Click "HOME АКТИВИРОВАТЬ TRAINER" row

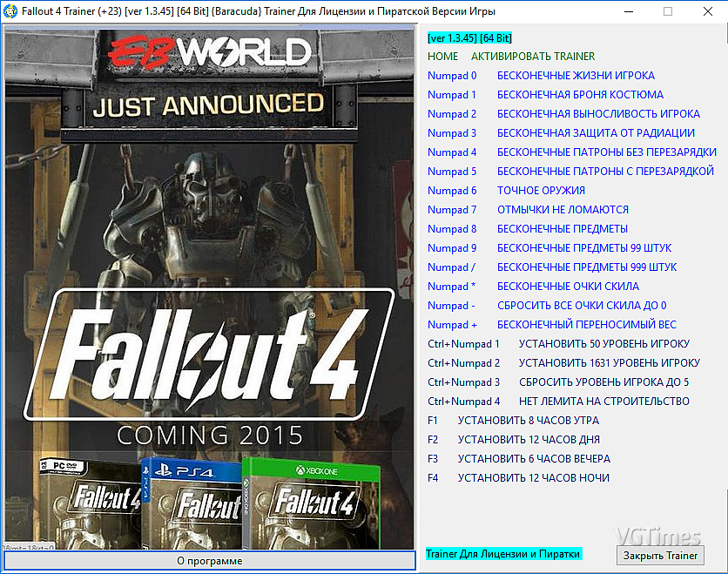pos(510,57)
